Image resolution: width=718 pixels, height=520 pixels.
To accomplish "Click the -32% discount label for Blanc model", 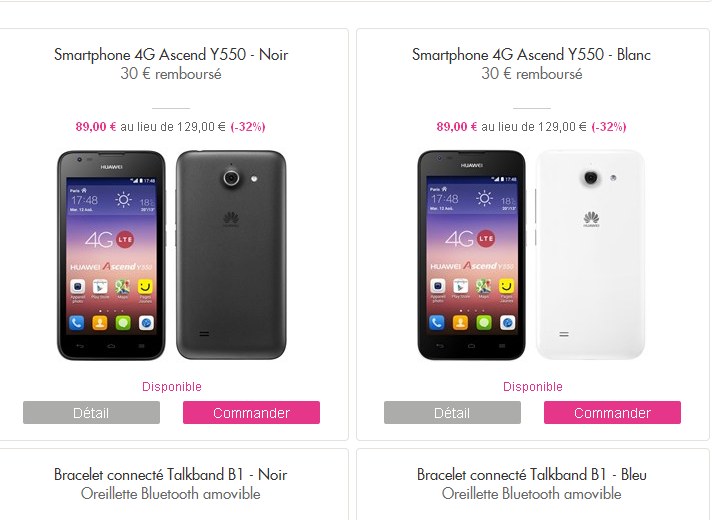I will 609,127.
